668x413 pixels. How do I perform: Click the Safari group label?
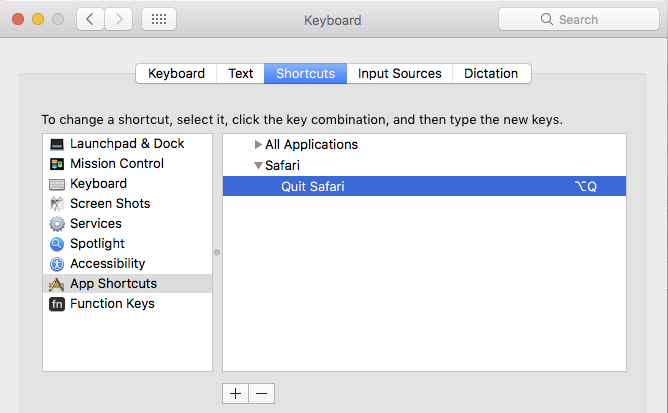tap(282, 165)
